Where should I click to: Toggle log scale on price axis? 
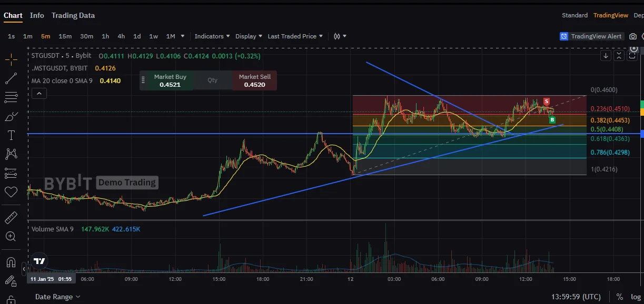(636, 297)
